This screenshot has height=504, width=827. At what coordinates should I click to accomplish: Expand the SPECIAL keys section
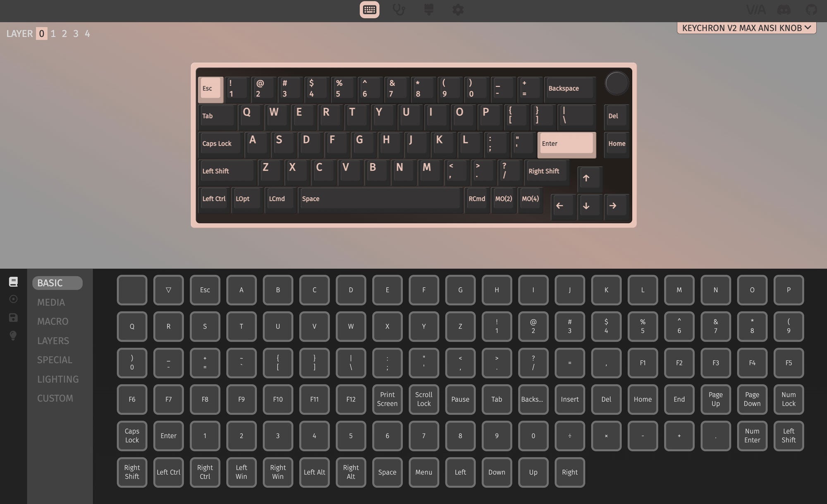tap(54, 360)
